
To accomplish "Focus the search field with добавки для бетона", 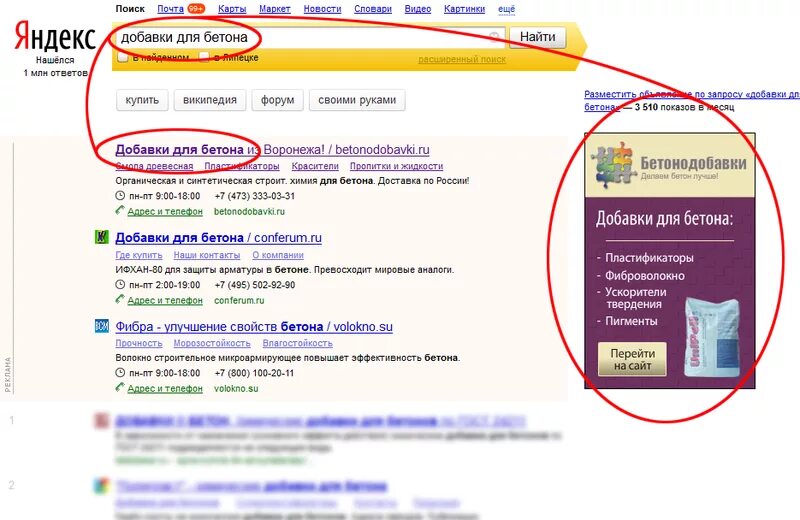I will tap(310, 37).
